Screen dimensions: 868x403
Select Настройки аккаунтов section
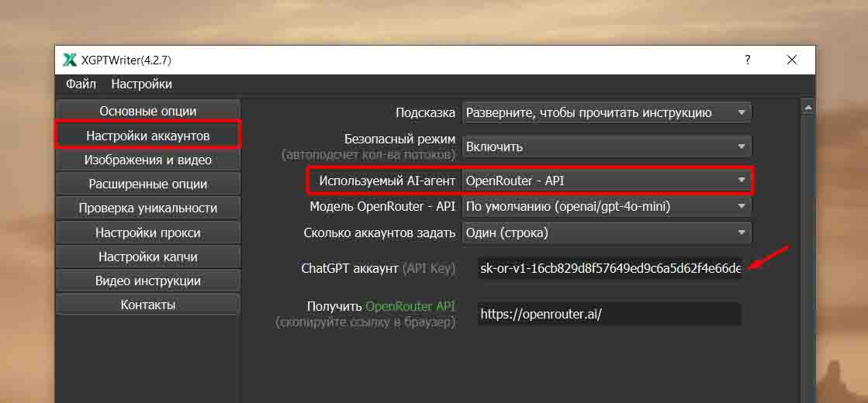tap(148, 136)
